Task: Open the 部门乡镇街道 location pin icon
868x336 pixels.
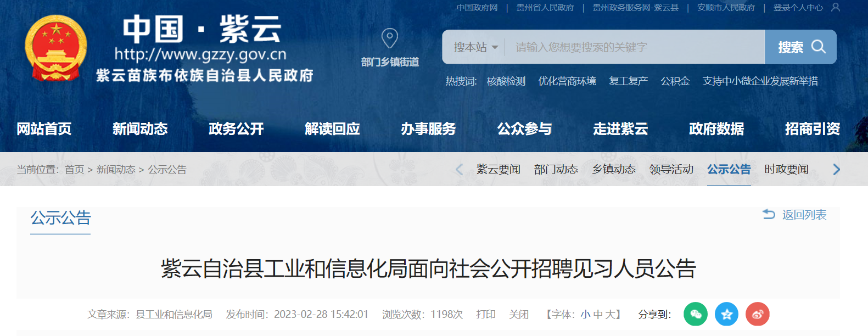Action: 390,38
